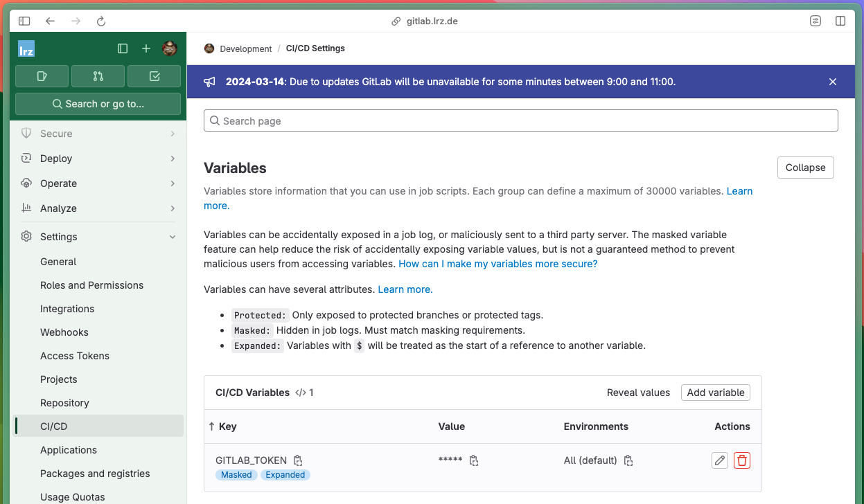
Task: Click the LRZ logo in sidebar
Action: tap(26, 48)
